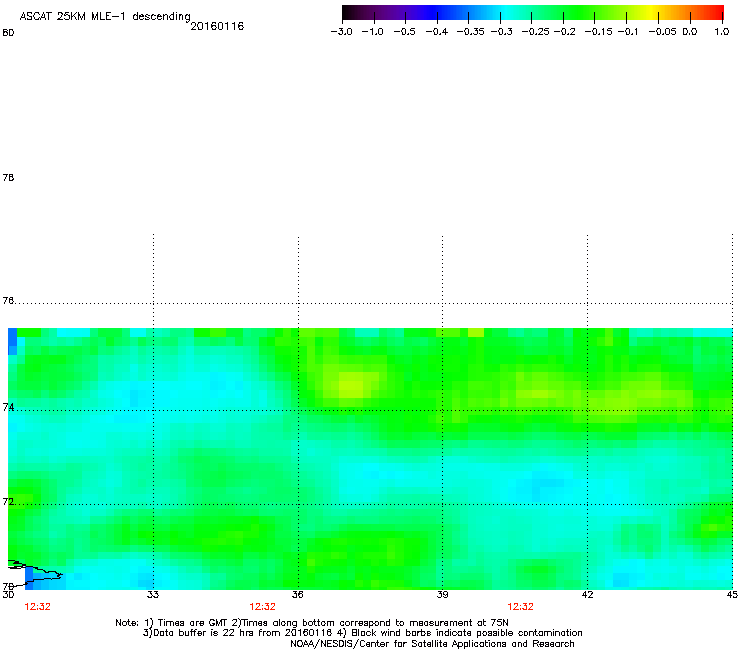
Task: Click the longitude label 42
Action: click(x=587, y=594)
